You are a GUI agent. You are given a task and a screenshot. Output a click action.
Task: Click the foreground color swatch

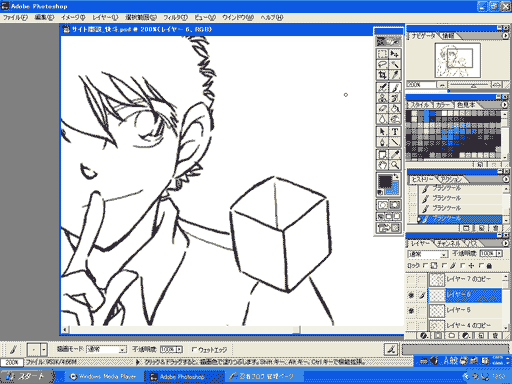click(385, 181)
